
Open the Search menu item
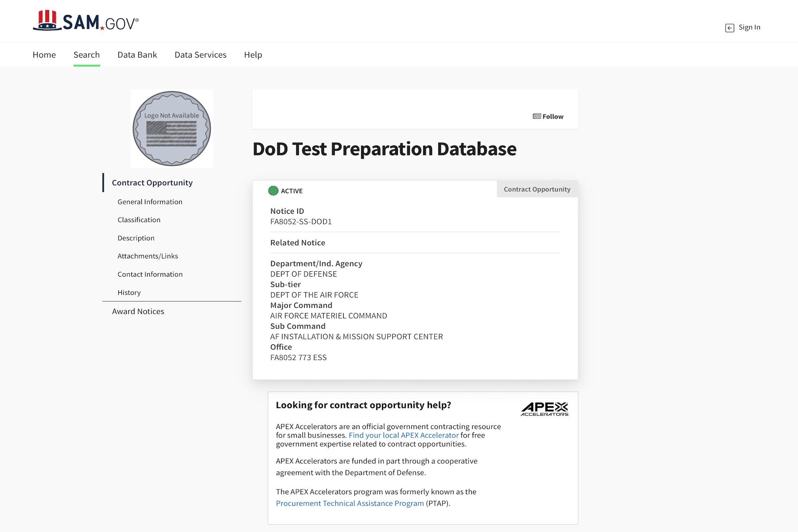pyautogui.click(x=86, y=55)
